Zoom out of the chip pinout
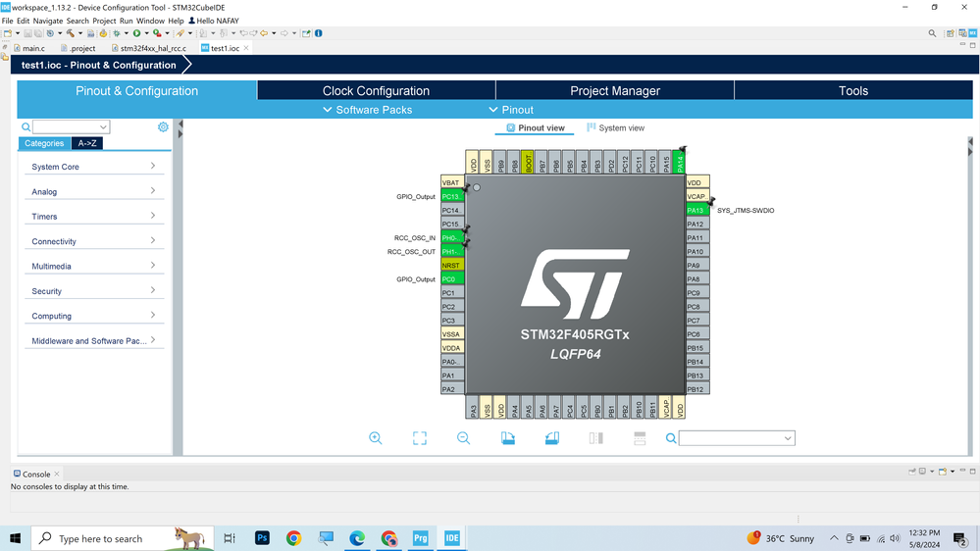The width and height of the screenshot is (980, 551). [x=463, y=438]
